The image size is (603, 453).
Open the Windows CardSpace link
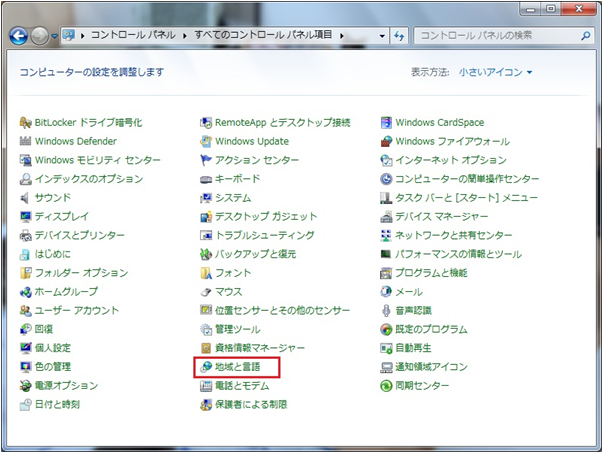pyautogui.click(x=440, y=123)
